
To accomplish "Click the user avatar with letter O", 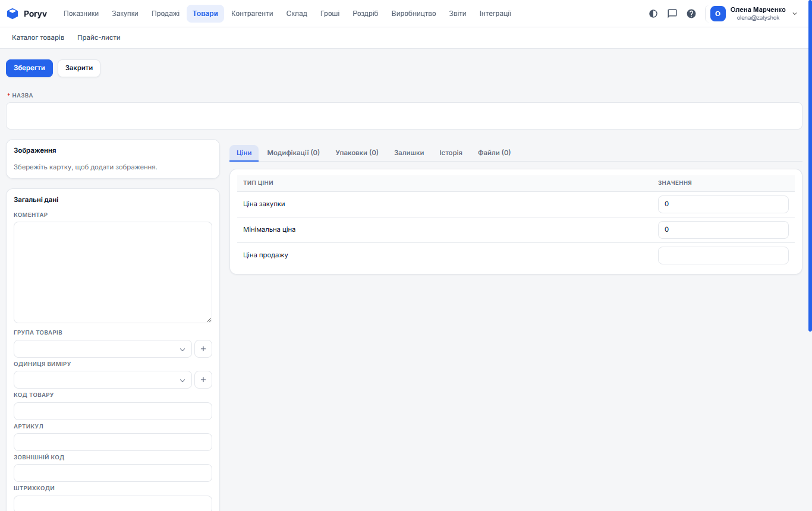I will 718,14.
